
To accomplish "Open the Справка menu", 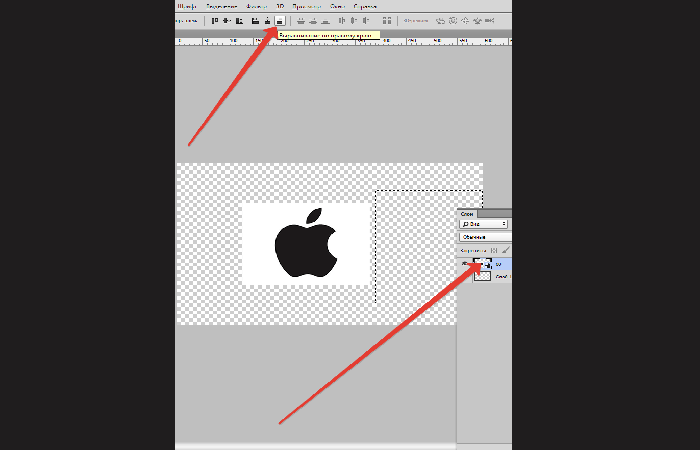I will pos(365,6).
